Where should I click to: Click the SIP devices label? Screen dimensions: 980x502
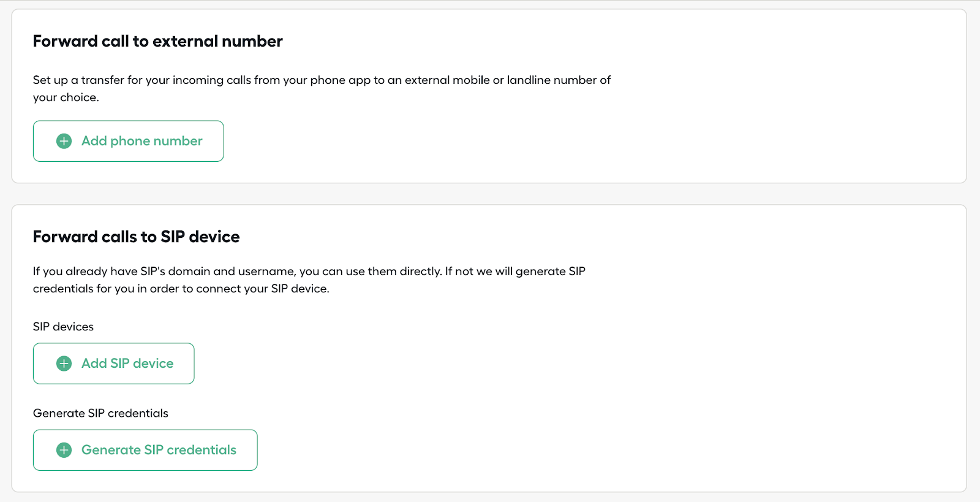pyautogui.click(x=63, y=327)
